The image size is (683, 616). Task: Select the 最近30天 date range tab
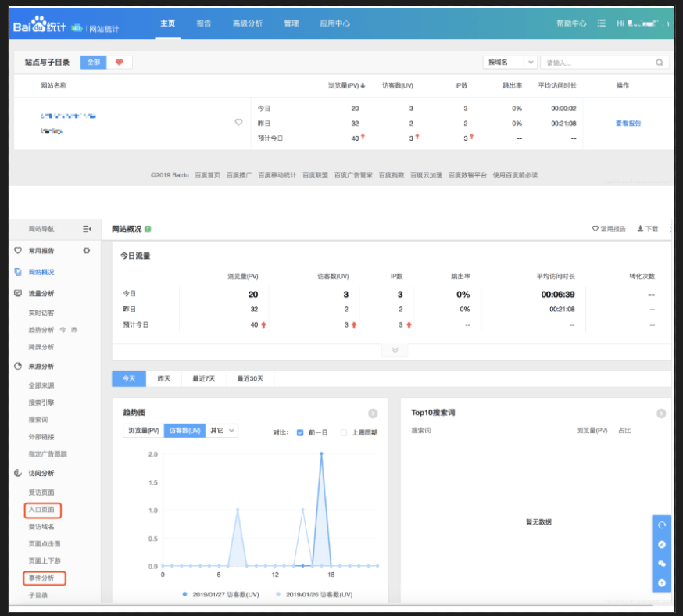(x=251, y=378)
